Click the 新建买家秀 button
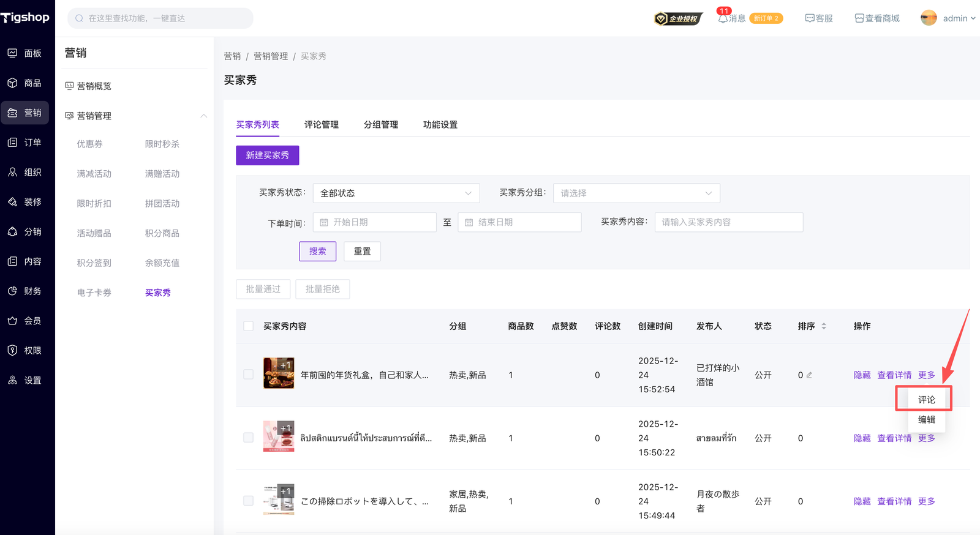 click(267, 155)
